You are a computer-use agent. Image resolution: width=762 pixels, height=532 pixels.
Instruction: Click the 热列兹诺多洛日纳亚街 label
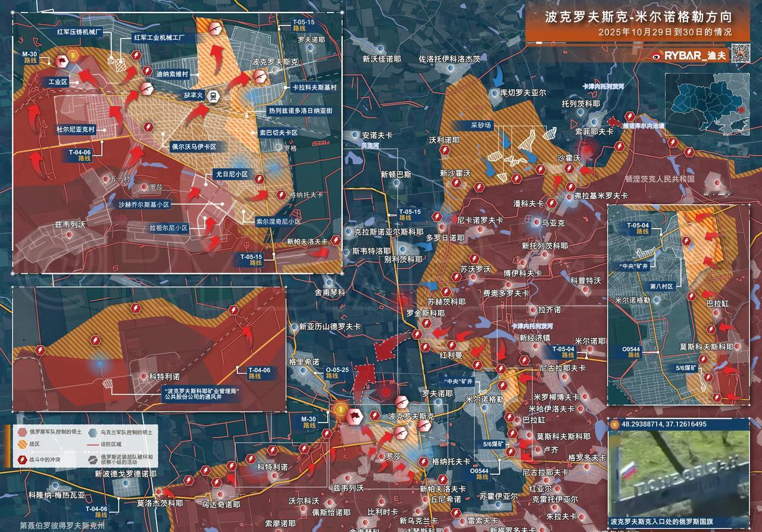click(x=301, y=111)
